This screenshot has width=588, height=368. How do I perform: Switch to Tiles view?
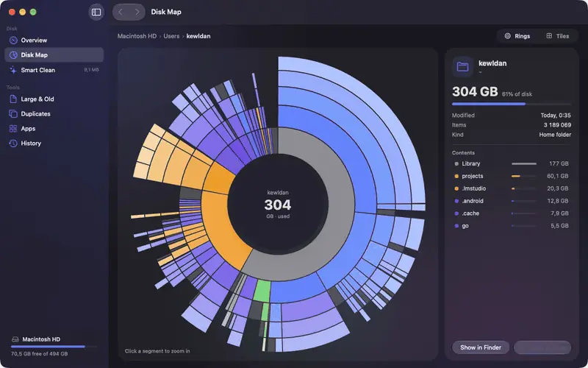(x=558, y=36)
